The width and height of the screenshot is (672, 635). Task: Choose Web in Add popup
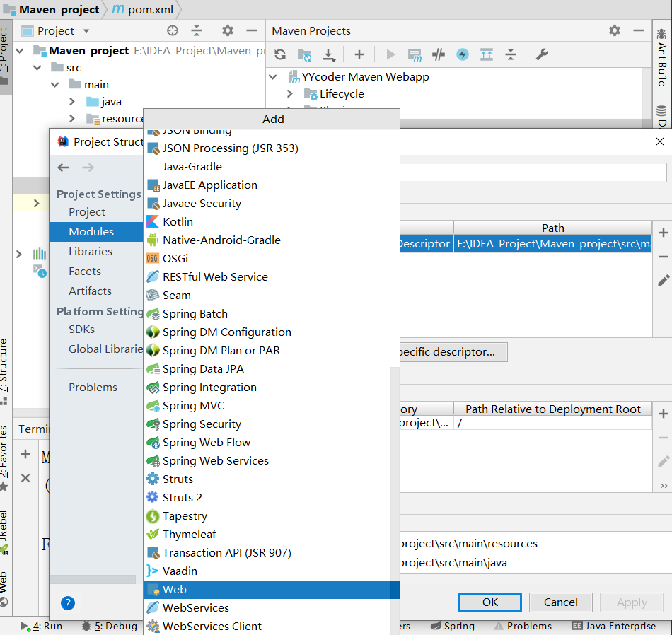pos(272,590)
